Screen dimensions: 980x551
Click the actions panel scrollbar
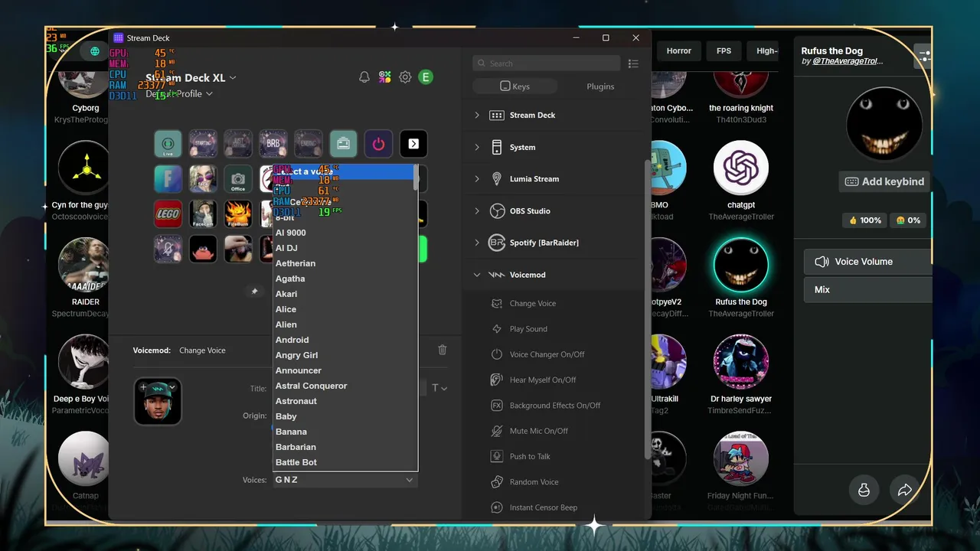(x=648, y=310)
